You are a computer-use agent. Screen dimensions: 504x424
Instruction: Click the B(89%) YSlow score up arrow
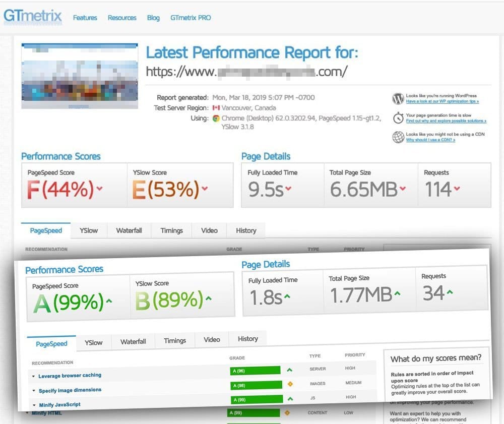tap(209, 298)
